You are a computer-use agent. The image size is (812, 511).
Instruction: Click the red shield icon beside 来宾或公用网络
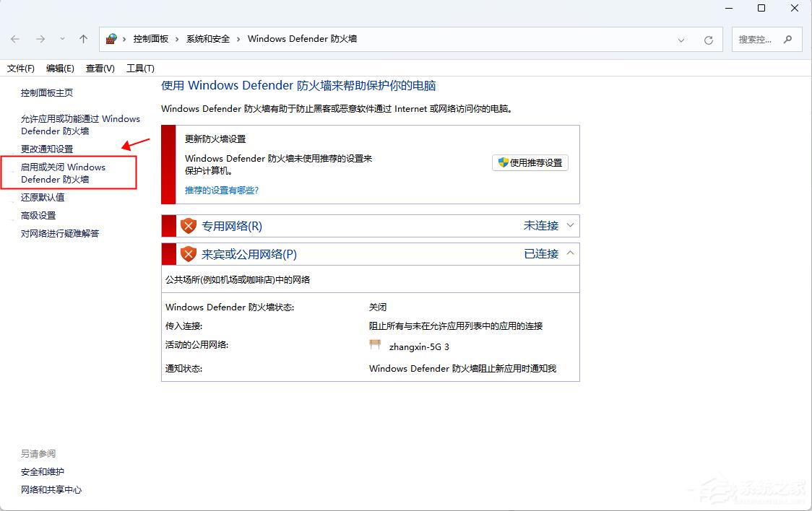(x=188, y=253)
